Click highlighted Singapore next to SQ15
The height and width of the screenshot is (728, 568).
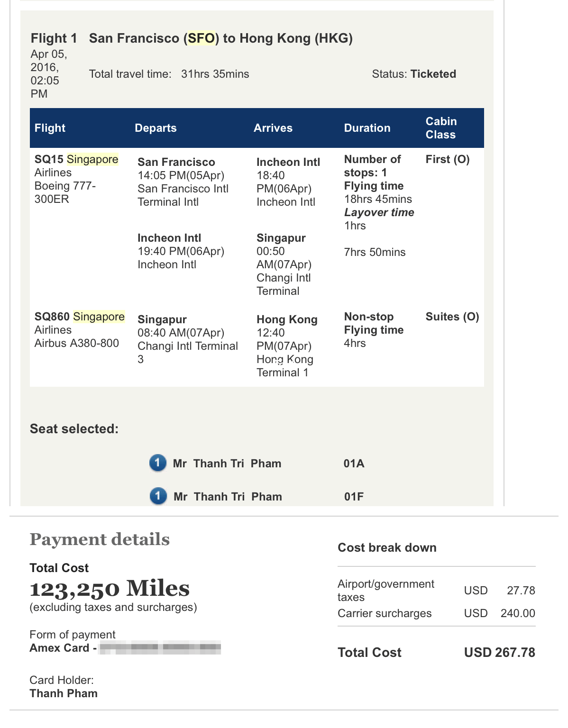92,159
